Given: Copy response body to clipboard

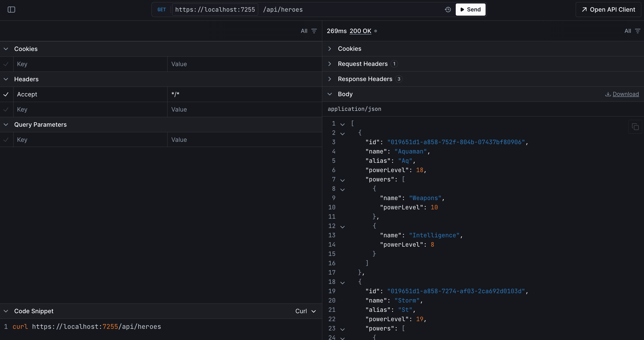Looking at the screenshot, I should point(635,127).
